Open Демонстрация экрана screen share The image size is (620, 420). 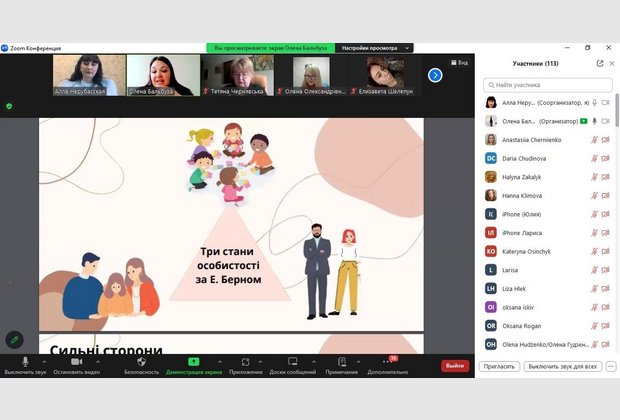(193, 361)
